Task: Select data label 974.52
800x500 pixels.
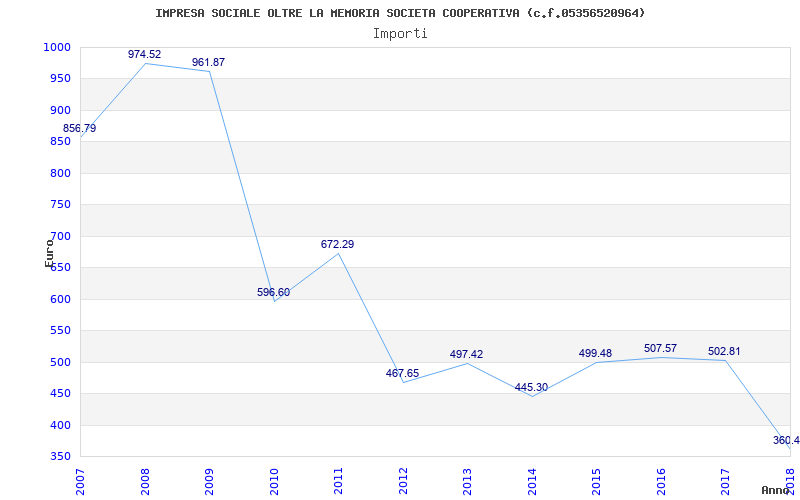Action: coord(144,54)
